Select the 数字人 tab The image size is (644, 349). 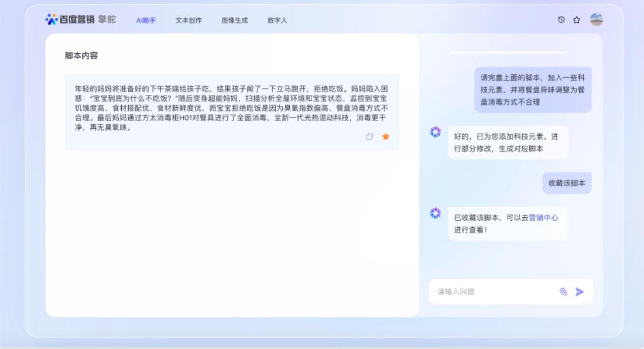tap(278, 20)
